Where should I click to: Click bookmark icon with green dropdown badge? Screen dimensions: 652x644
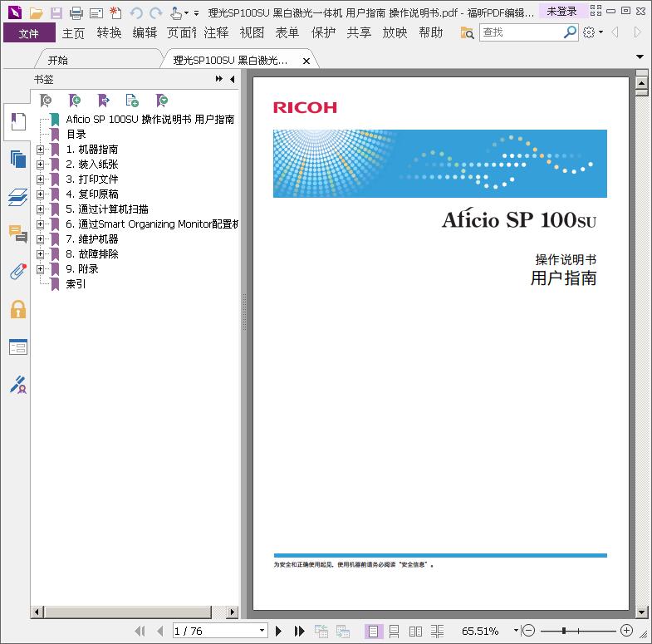tap(161, 101)
